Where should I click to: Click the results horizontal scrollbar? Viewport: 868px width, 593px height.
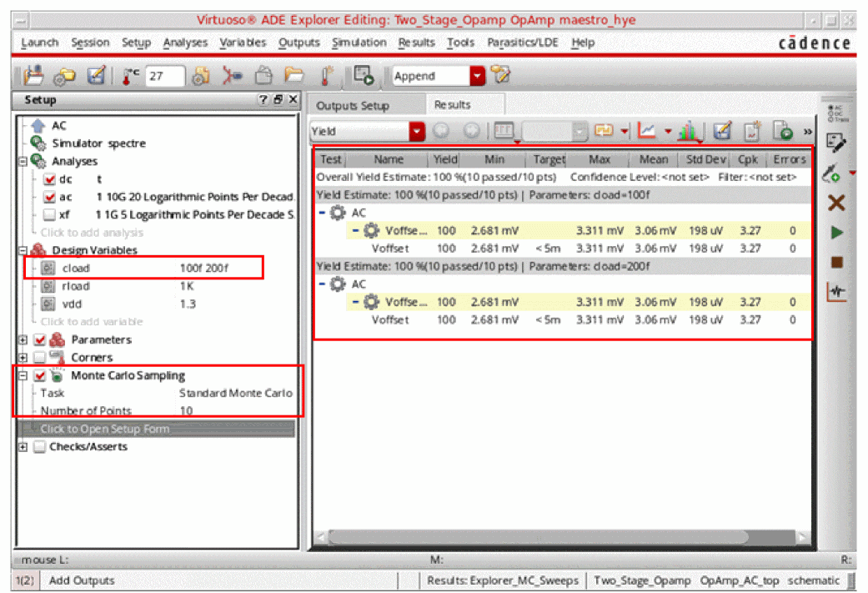coord(538,536)
